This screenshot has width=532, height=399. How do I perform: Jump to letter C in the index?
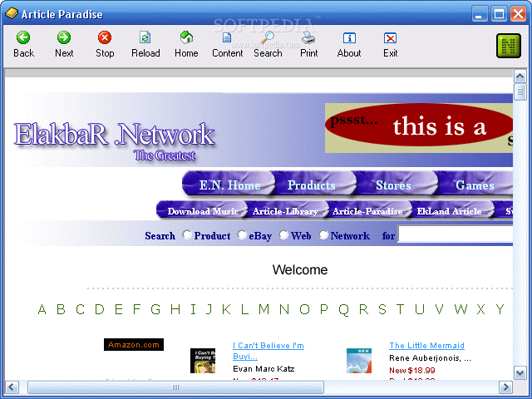[x=80, y=309]
